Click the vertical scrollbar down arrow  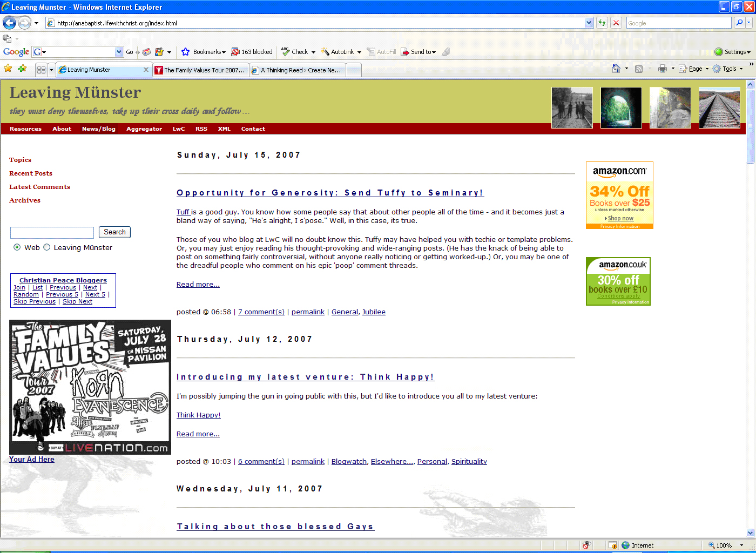click(x=750, y=532)
